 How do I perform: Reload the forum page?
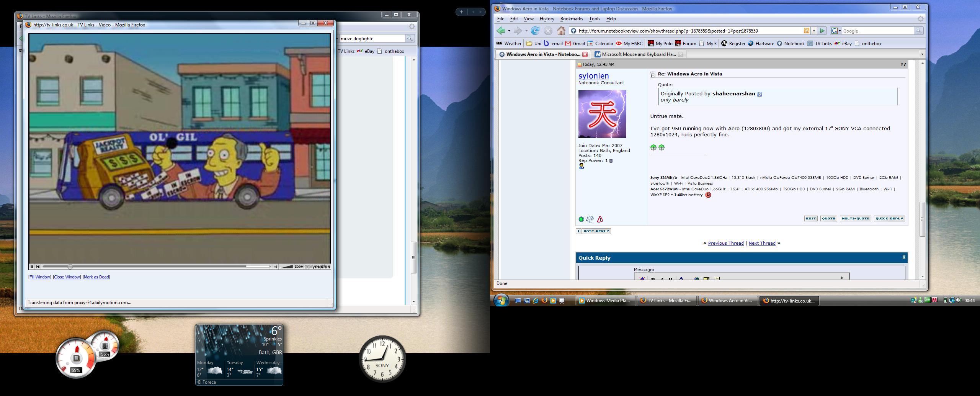(x=535, y=31)
